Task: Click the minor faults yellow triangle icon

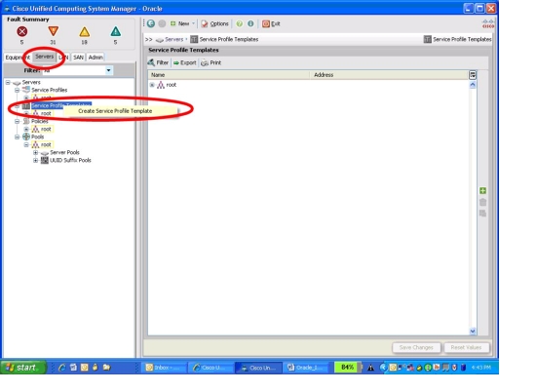Action: pos(84,31)
